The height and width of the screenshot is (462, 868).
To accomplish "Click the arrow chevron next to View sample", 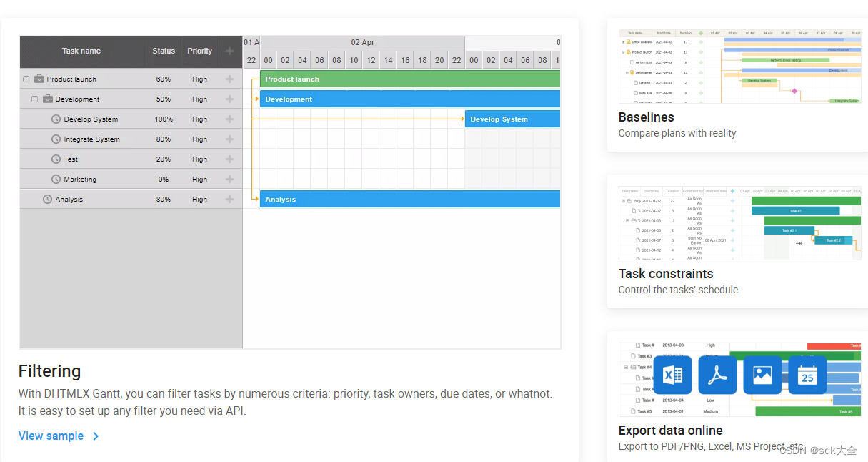I will pyautogui.click(x=95, y=436).
